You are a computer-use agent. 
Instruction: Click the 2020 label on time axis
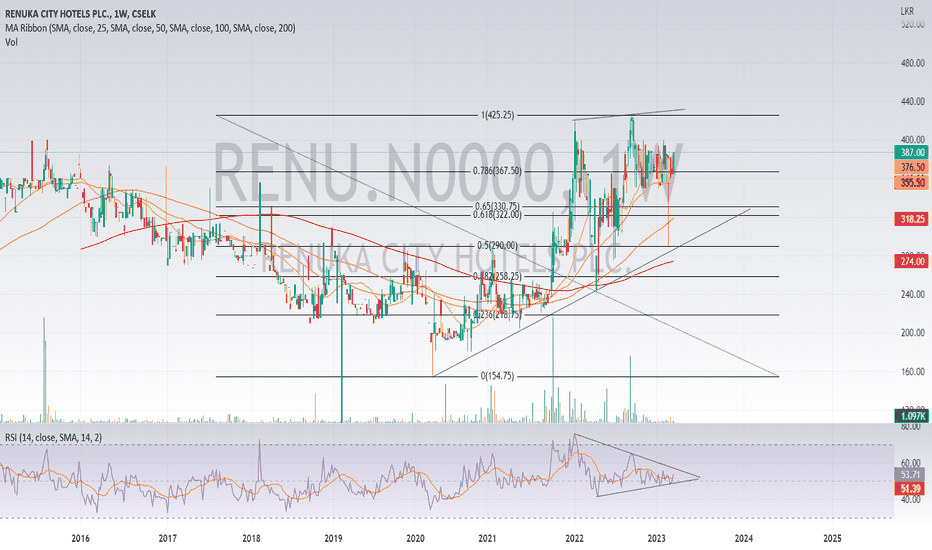point(415,539)
